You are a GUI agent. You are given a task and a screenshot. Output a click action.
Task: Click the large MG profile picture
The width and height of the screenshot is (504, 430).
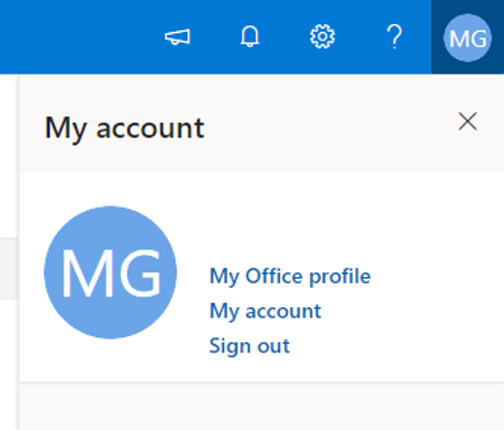110,272
